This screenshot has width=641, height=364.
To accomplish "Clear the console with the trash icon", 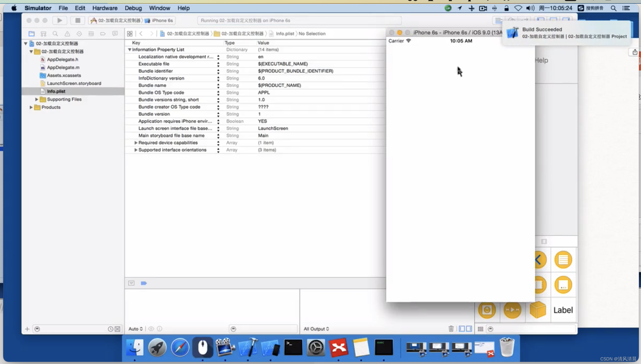I will (x=451, y=329).
